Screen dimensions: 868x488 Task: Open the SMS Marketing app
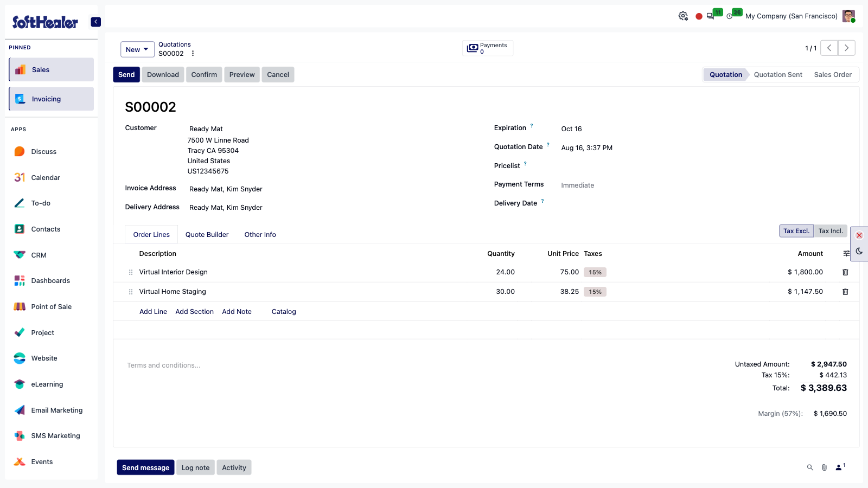click(x=52, y=435)
